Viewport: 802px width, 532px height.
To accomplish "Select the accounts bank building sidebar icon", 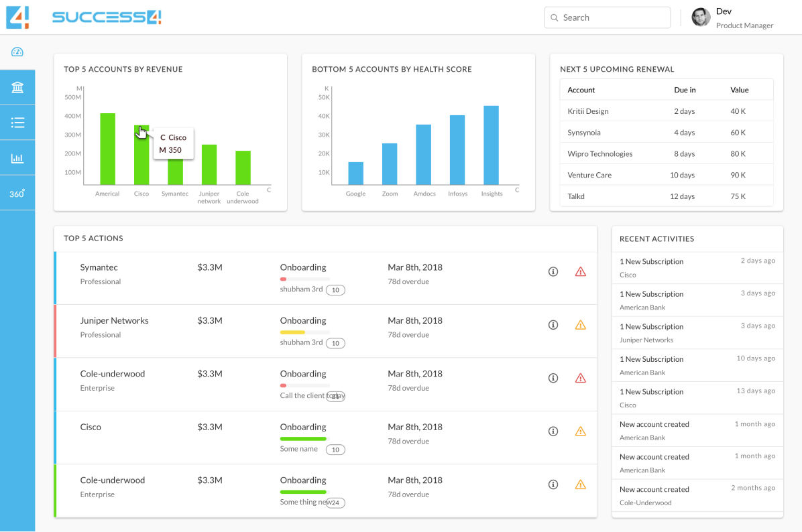I will pyautogui.click(x=17, y=88).
